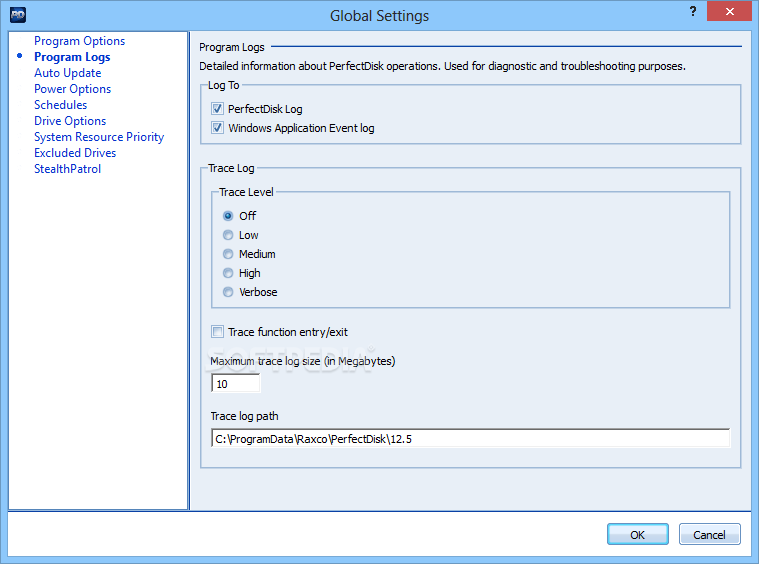Select High trace level
759x564 pixels.
point(228,273)
